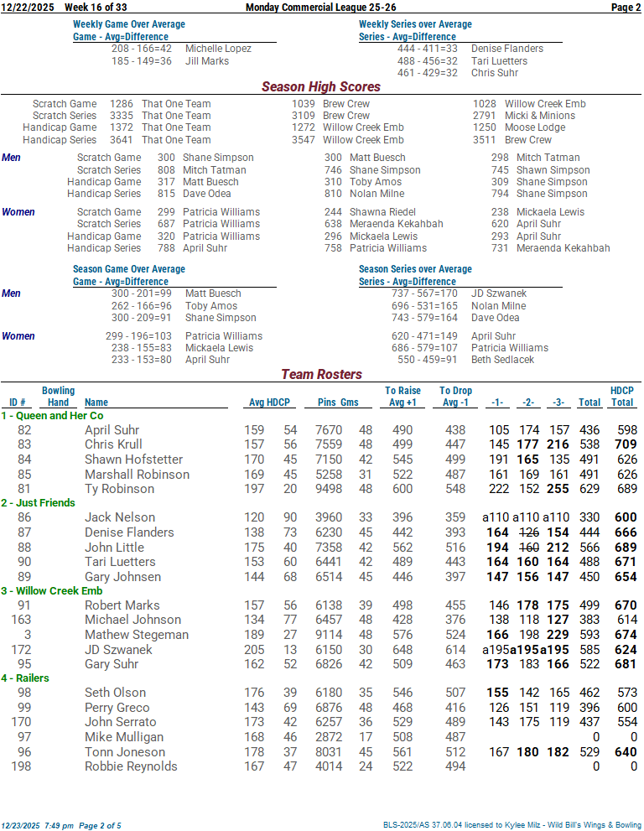644x831 pixels.
Task: Select Jill Marks in weekly game list
Action: pyautogui.click(x=207, y=61)
